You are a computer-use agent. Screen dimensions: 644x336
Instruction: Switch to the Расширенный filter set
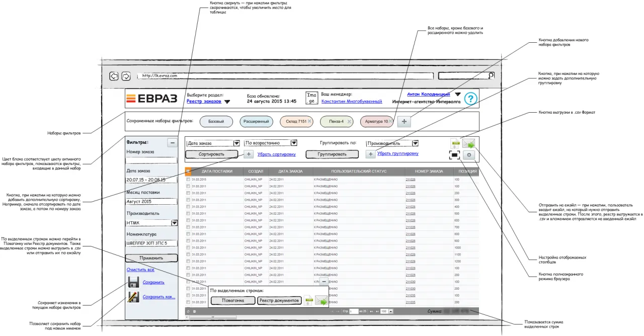(x=256, y=121)
